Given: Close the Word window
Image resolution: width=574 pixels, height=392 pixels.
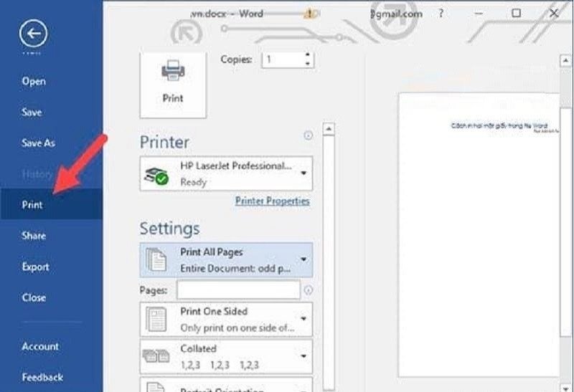Looking at the screenshot, I should coord(554,13).
